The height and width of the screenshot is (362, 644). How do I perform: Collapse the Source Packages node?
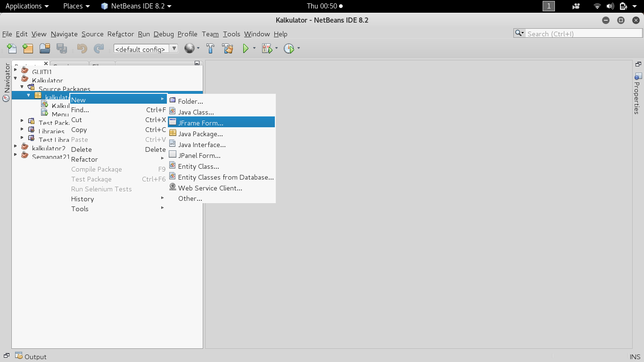point(22,87)
